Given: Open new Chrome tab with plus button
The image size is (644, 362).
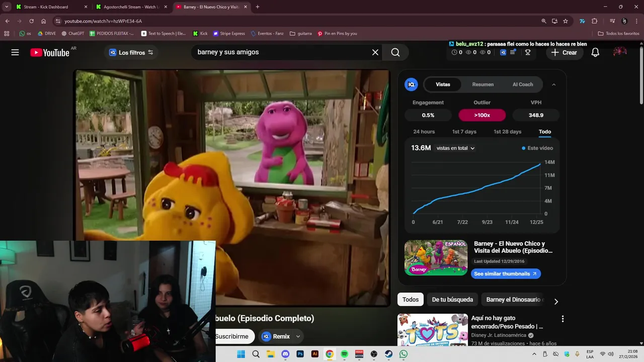Looking at the screenshot, I should 258,7.
